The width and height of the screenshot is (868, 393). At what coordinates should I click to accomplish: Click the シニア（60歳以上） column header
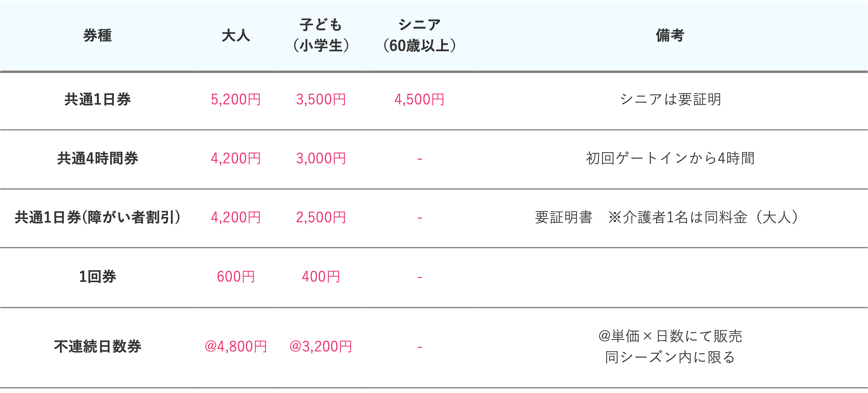click(419, 35)
